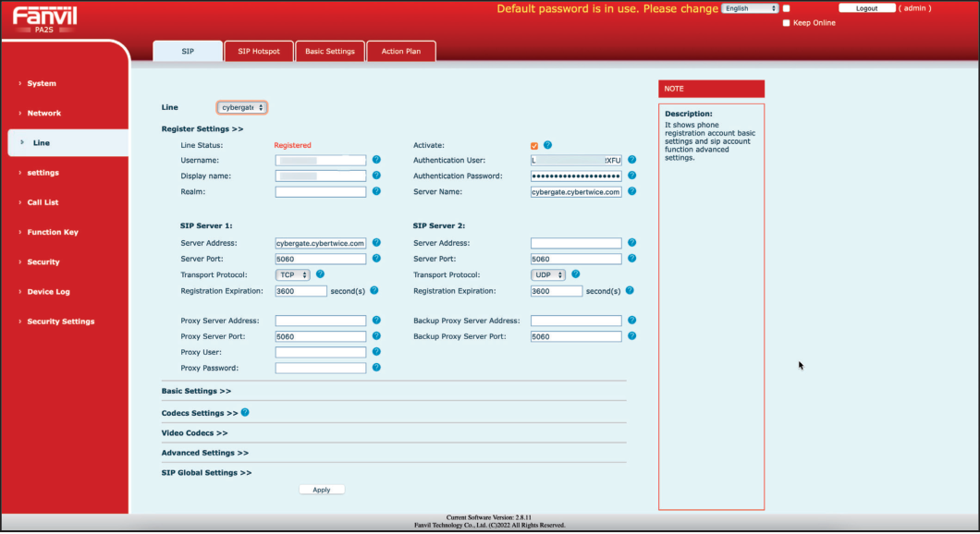Click help icon next to Username field

point(376,160)
